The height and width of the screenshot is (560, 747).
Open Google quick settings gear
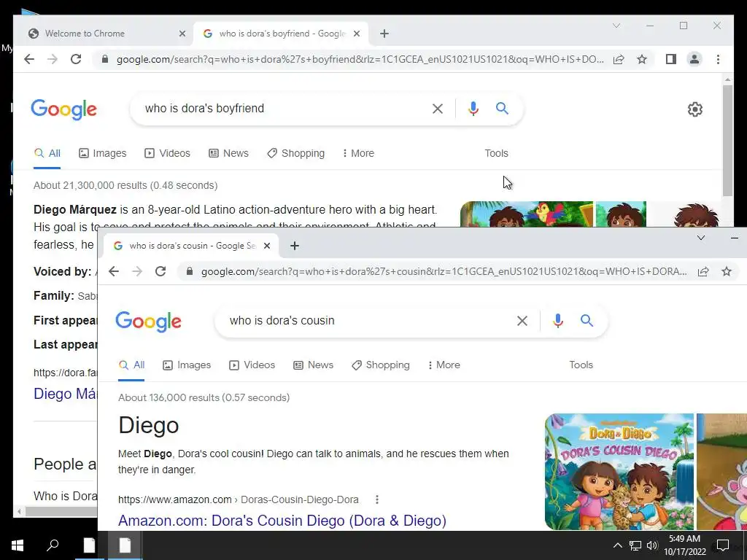coord(695,109)
